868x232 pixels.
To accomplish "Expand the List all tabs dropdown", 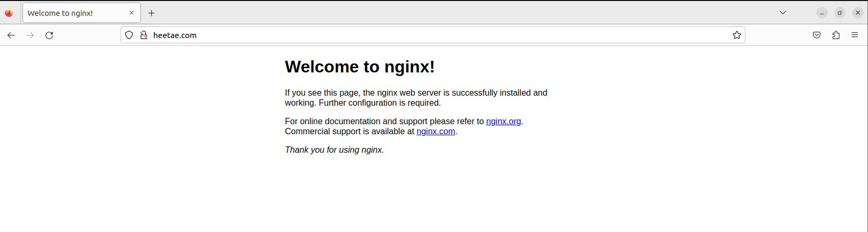I will [x=783, y=13].
